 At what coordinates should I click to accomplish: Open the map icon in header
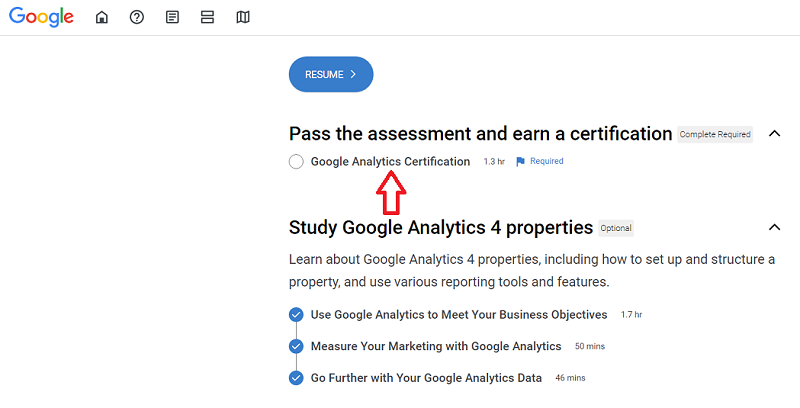243,17
